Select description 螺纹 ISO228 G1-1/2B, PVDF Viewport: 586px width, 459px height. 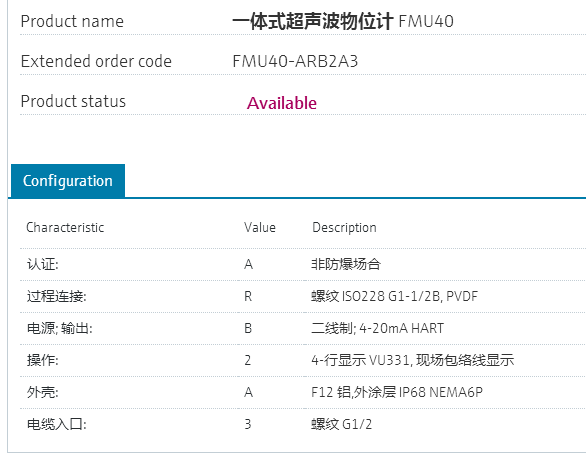(x=394, y=296)
